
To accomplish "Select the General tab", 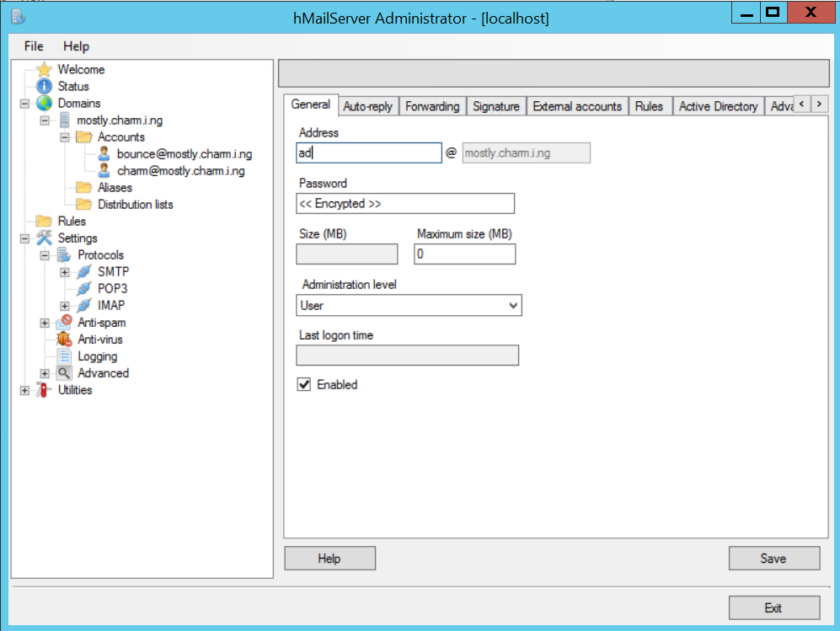I will 311,104.
